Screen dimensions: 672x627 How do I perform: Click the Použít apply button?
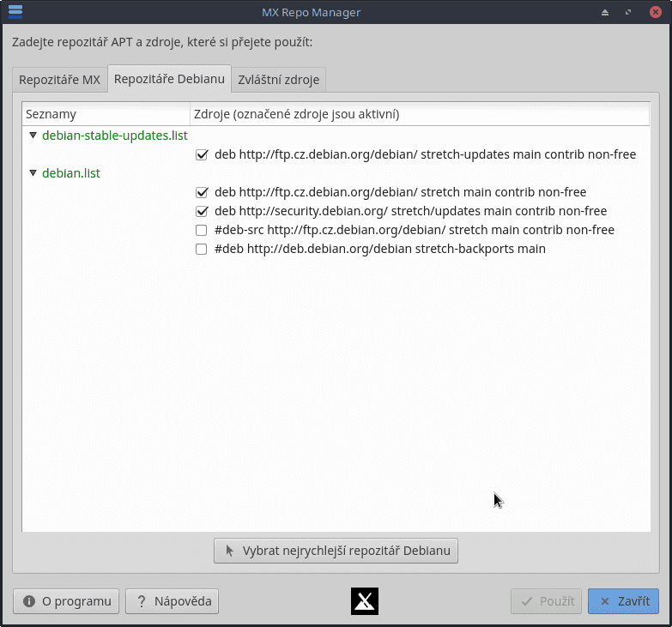click(546, 601)
